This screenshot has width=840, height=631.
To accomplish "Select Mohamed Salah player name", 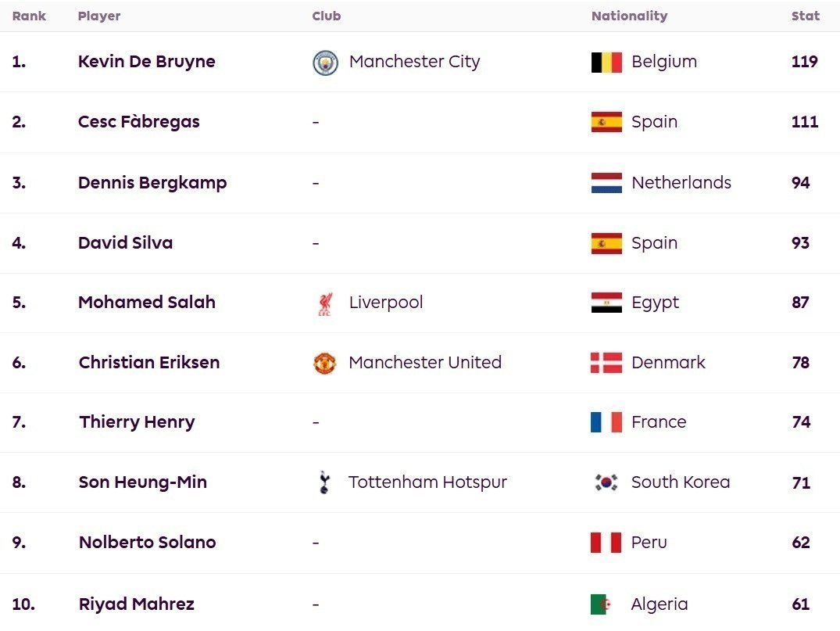I will pos(147,303).
